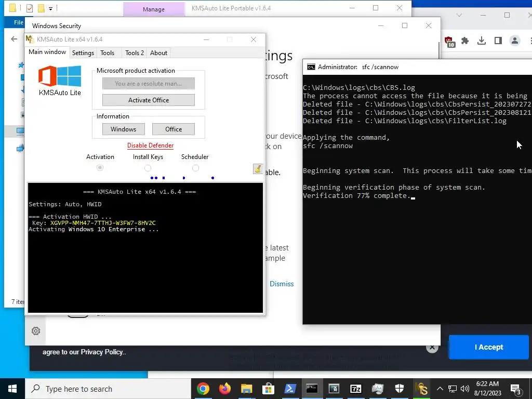Click the taskbar clock showing 6:22 AM
The image size is (532, 399).
tap(487, 389)
